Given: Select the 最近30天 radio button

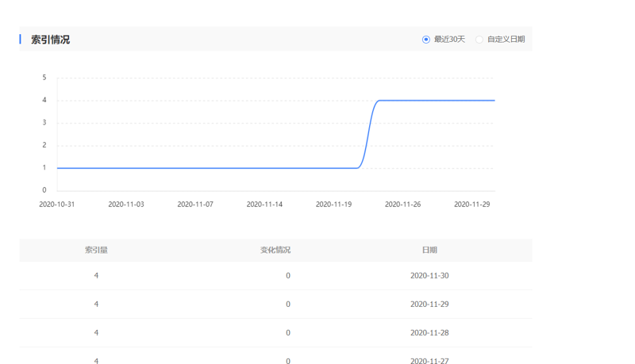Looking at the screenshot, I should click(426, 40).
